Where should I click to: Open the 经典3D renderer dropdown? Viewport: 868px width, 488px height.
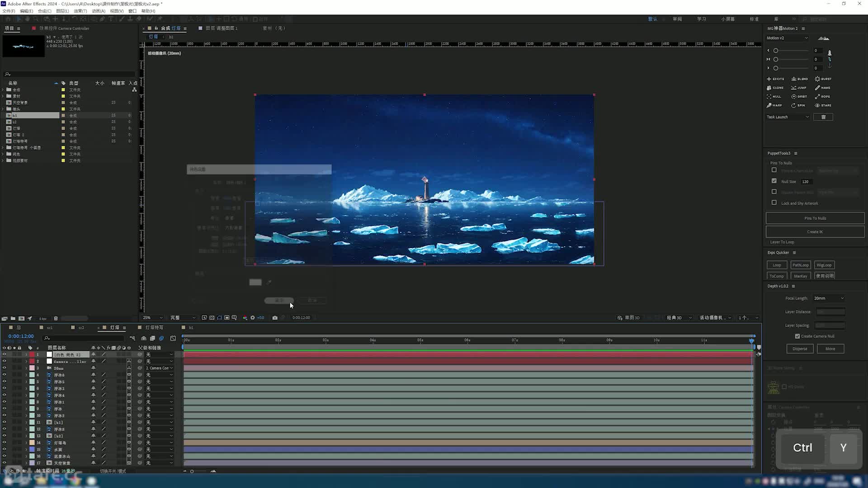[679, 318]
